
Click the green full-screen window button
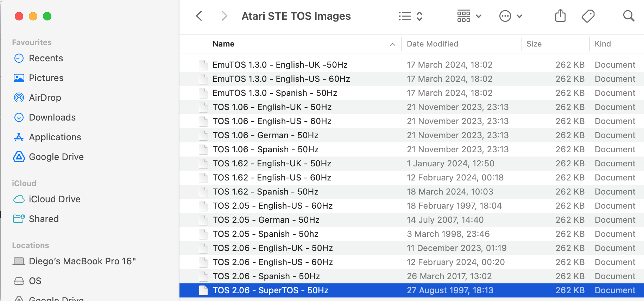(x=47, y=16)
